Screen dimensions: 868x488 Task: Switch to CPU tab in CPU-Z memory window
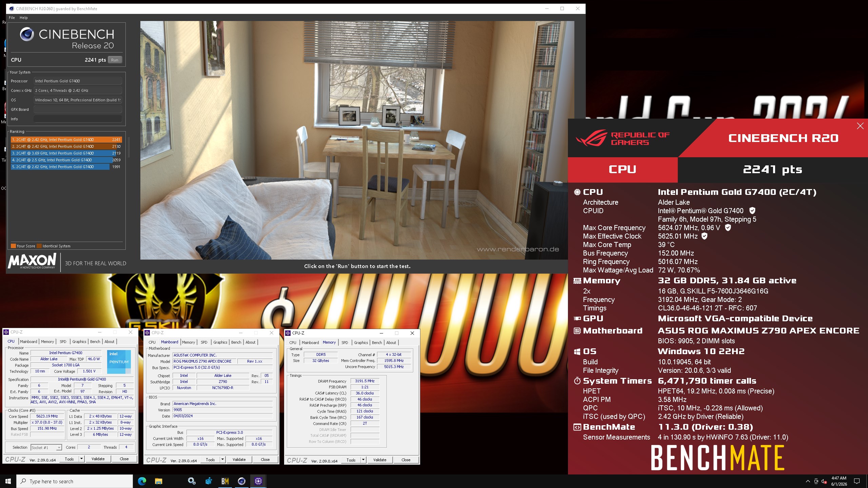(293, 343)
